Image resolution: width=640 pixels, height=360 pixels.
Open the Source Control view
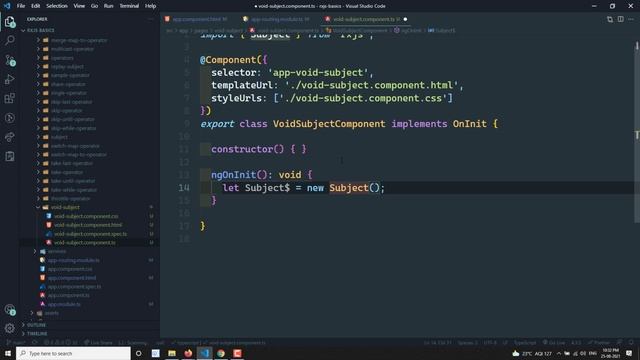tap(10, 60)
